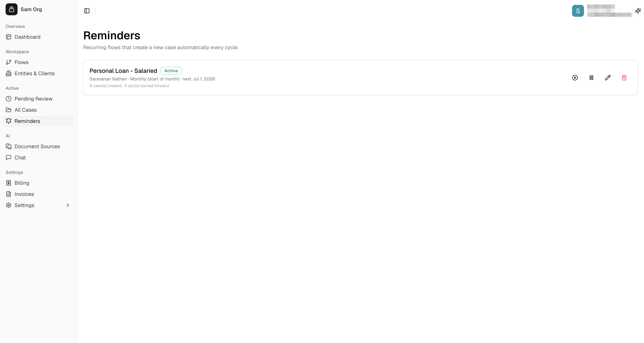Click the Active status badge
Screen dimensions: 644x343
click(x=171, y=71)
